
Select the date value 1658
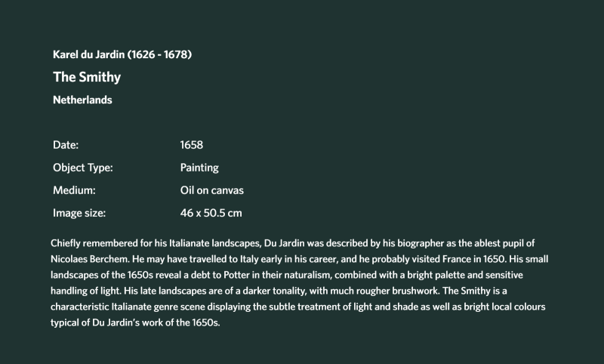coord(192,145)
